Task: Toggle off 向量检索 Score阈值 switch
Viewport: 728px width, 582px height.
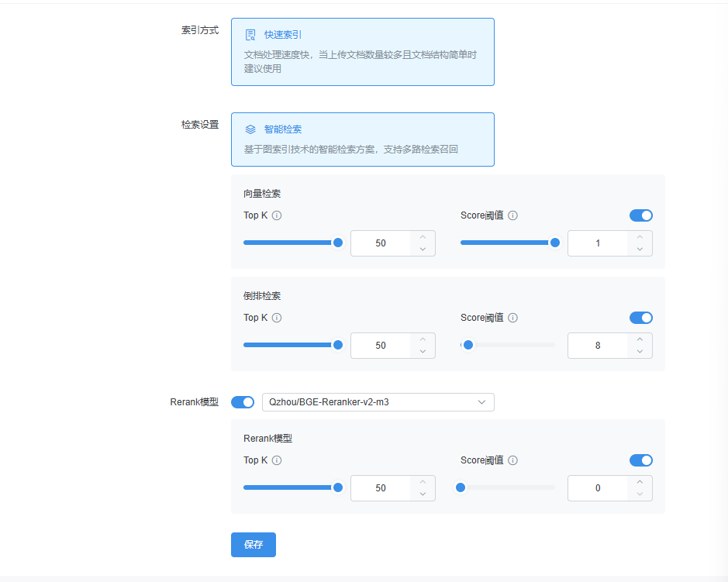Action: [x=640, y=215]
